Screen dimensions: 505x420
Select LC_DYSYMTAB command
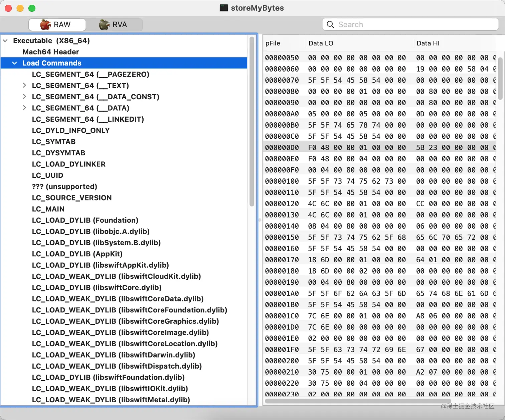58,153
